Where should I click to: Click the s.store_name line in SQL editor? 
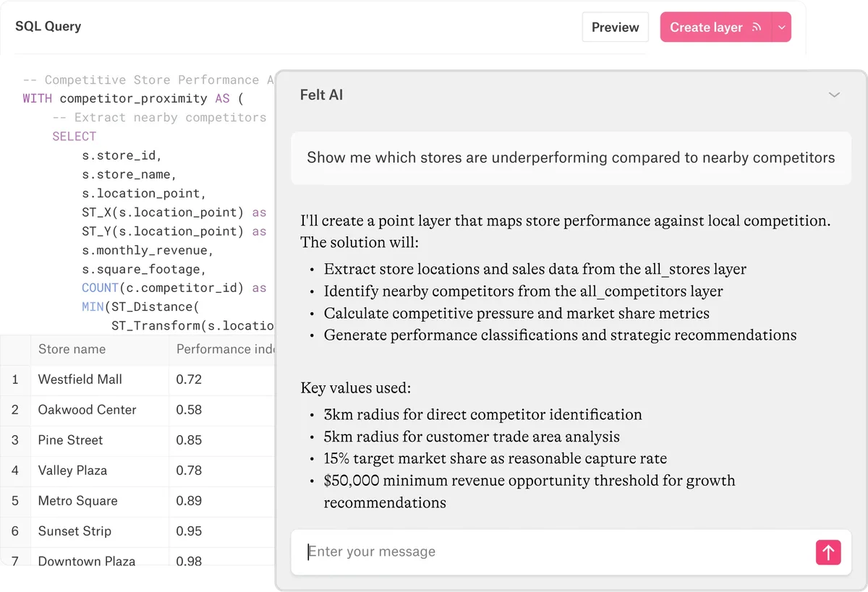[x=129, y=174]
